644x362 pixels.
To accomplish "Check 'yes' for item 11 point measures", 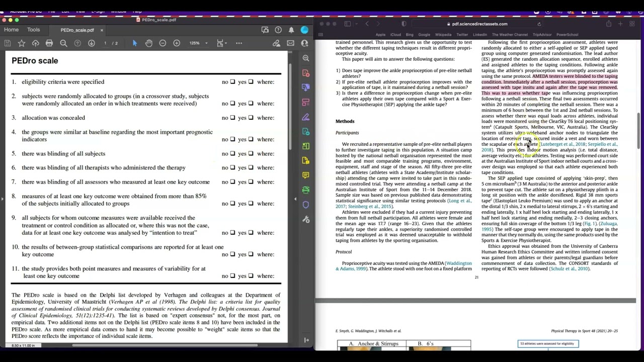I will click(251, 276).
